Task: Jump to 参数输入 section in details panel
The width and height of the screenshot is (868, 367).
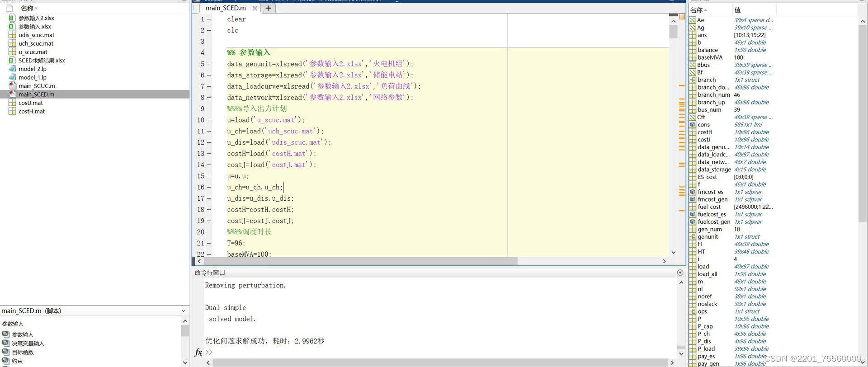Action: [23, 334]
